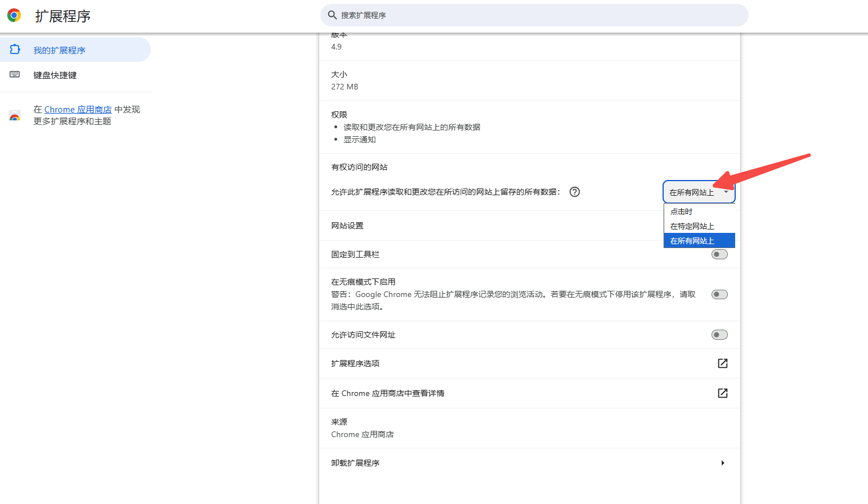Click the version value 4.9
The height and width of the screenshot is (504, 868).
coord(336,47)
